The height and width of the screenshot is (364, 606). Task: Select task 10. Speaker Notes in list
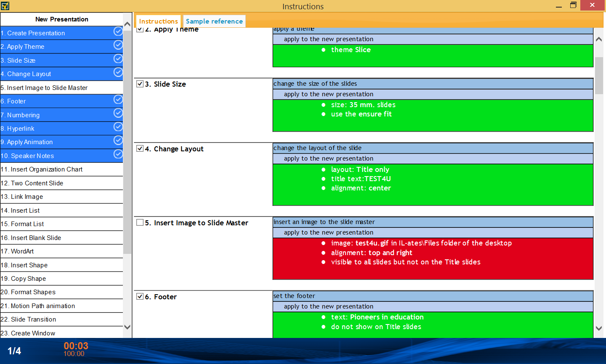coord(61,156)
